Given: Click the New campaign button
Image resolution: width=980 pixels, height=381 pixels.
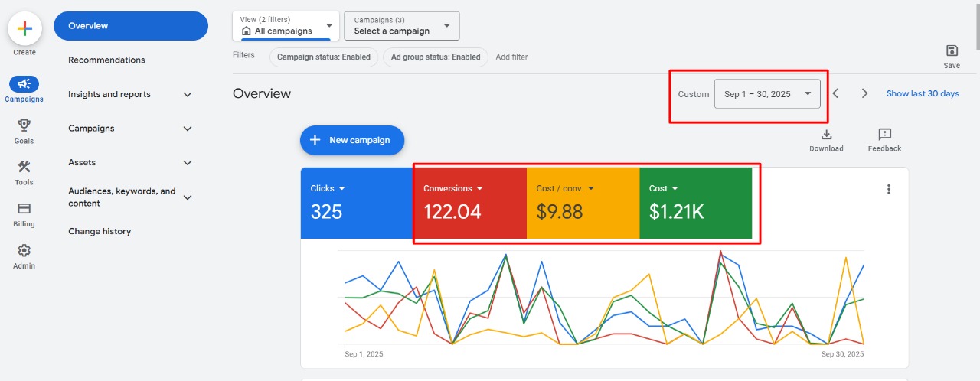Looking at the screenshot, I should click(351, 140).
